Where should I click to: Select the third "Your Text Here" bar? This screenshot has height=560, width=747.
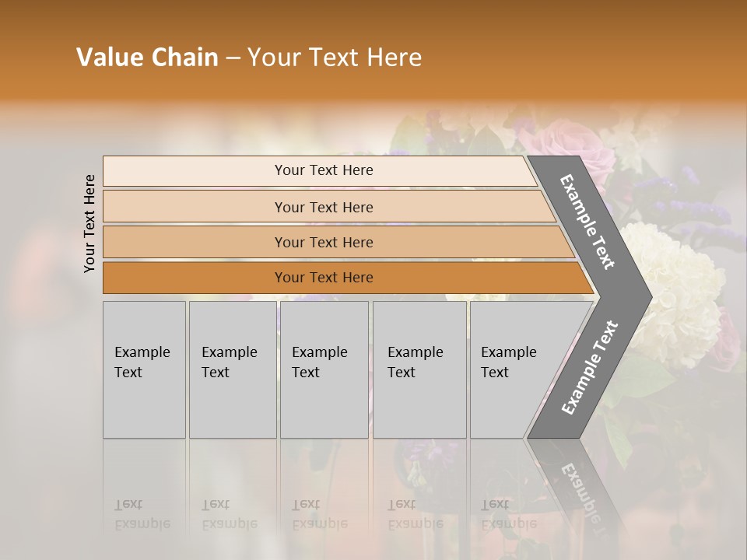pos(323,242)
